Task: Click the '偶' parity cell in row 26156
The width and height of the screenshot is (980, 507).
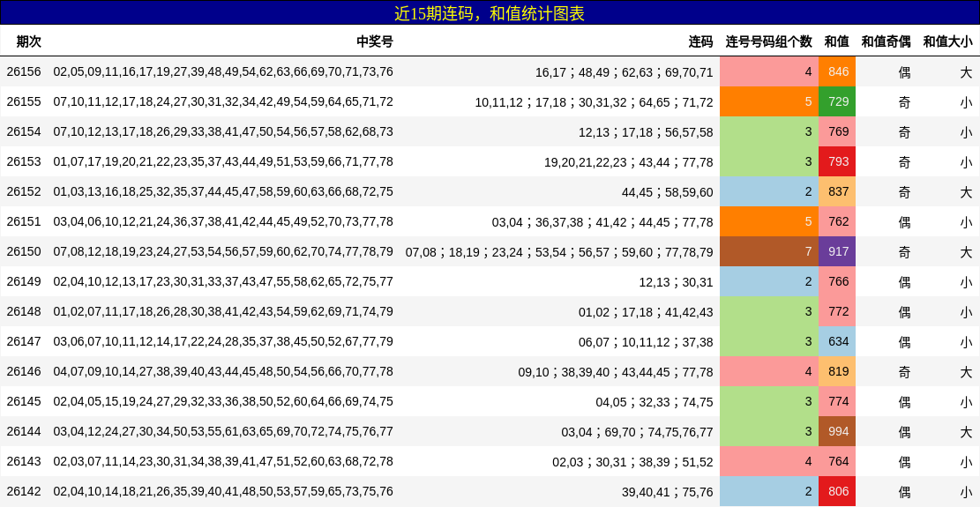Action: [904, 72]
